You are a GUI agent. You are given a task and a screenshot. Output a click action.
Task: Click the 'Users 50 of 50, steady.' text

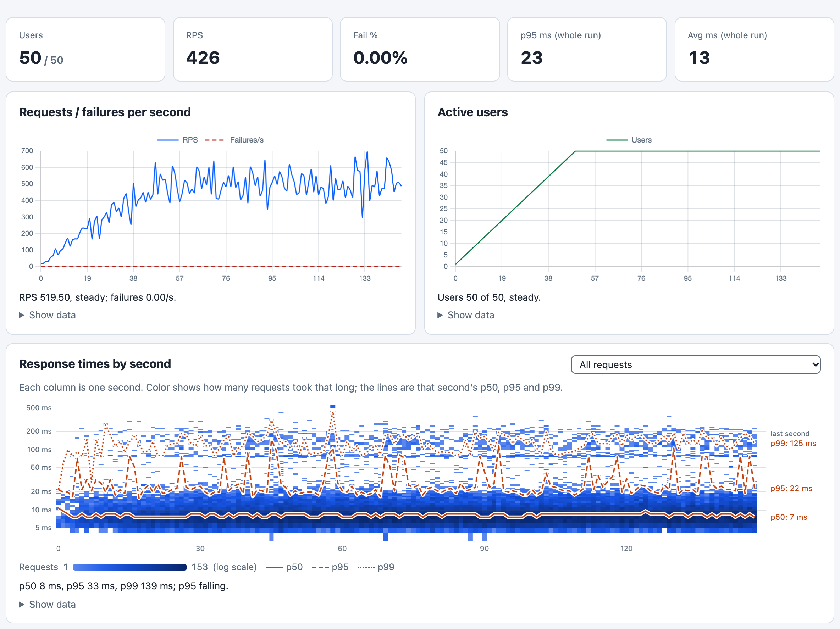(x=489, y=297)
